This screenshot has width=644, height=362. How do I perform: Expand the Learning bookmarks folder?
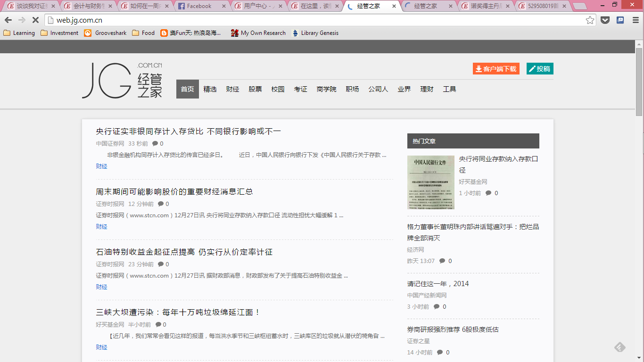click(19, 33)
